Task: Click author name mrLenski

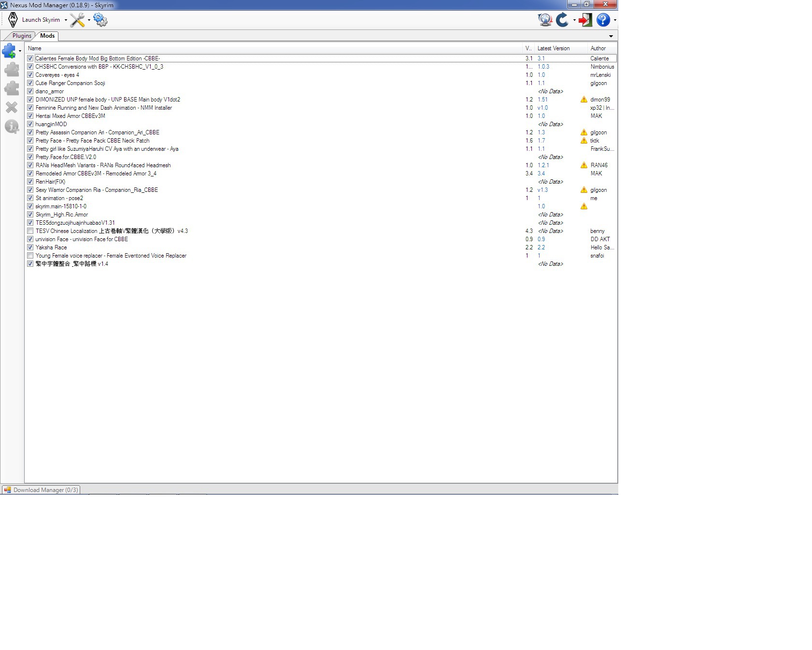Action: [x=600, y=75]
